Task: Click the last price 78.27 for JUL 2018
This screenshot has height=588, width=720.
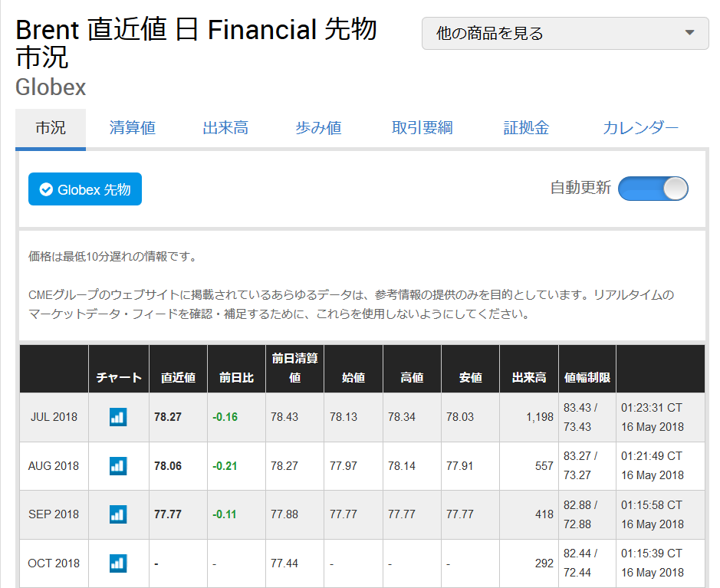Action: 168,417
